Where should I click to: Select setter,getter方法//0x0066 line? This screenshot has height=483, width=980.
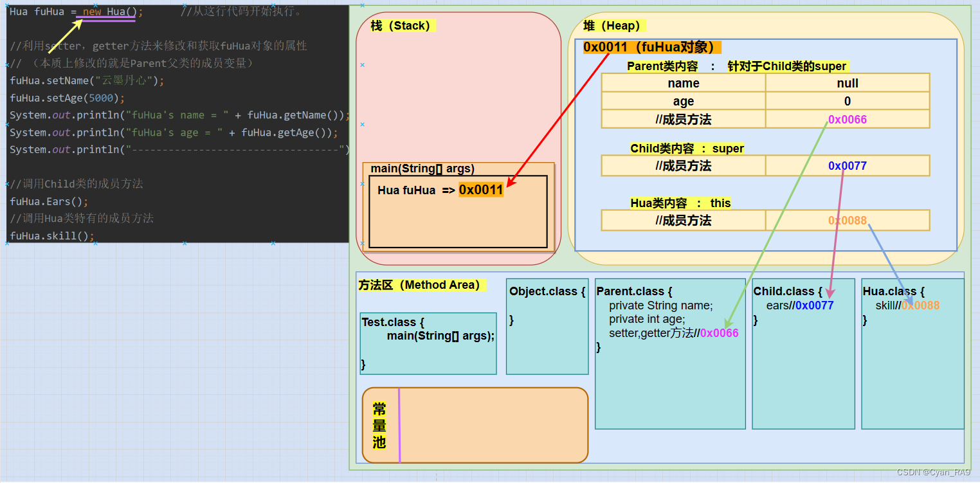[673, 333]
